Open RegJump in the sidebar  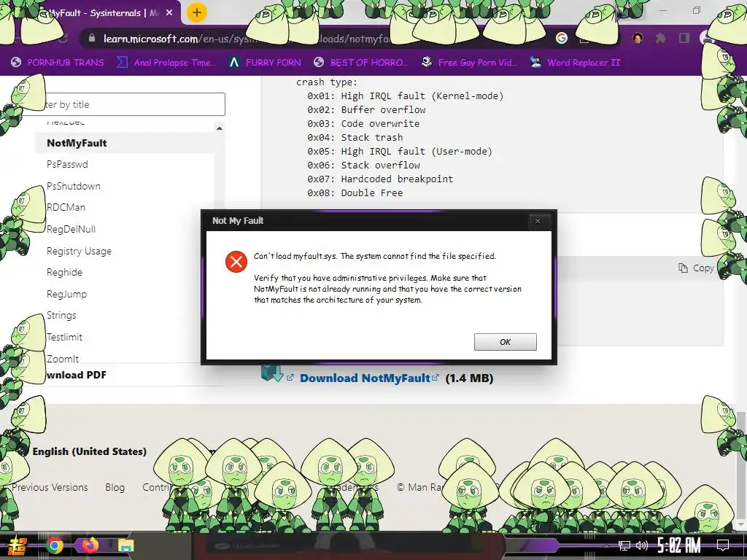click(66, 294)
